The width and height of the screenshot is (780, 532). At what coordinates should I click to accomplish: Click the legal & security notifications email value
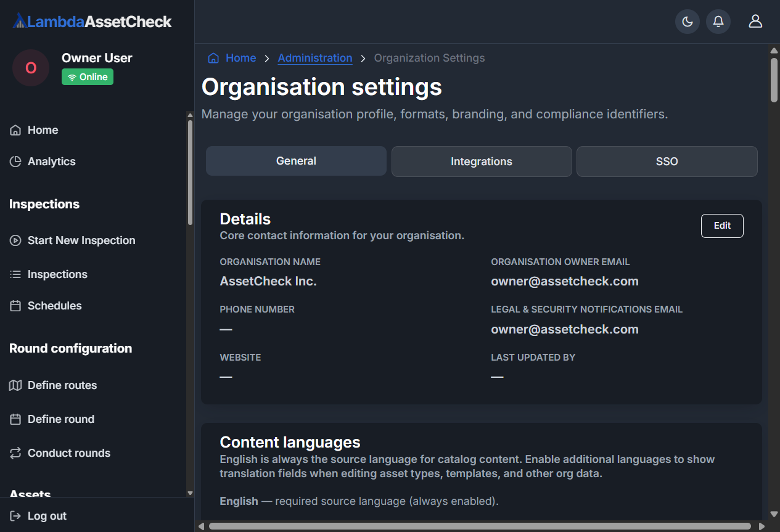[x=565, y=329]
